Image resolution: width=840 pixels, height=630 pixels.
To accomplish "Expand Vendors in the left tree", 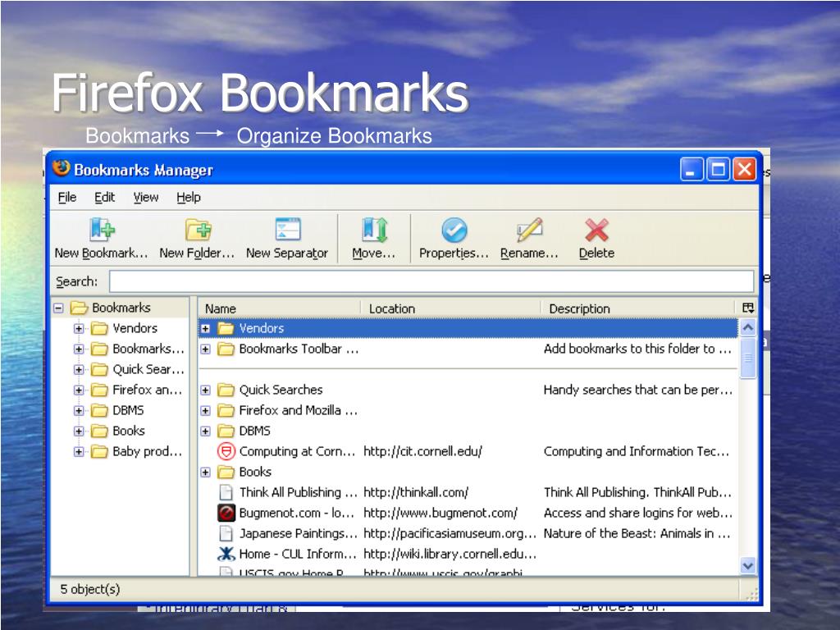I will point(79,328).
